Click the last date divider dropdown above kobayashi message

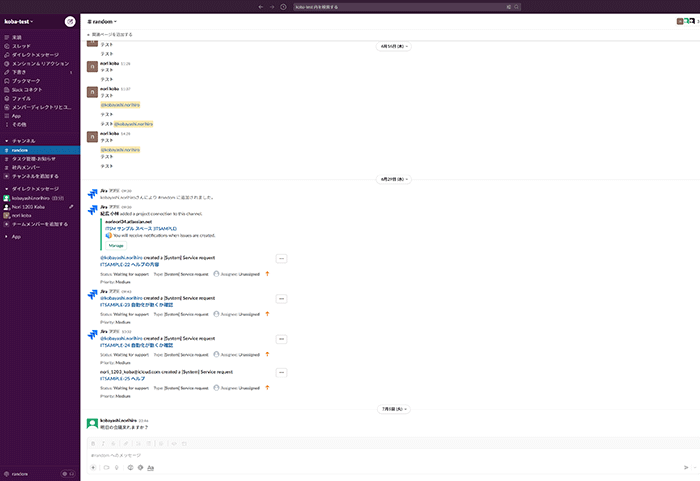(x=394, y=409)
